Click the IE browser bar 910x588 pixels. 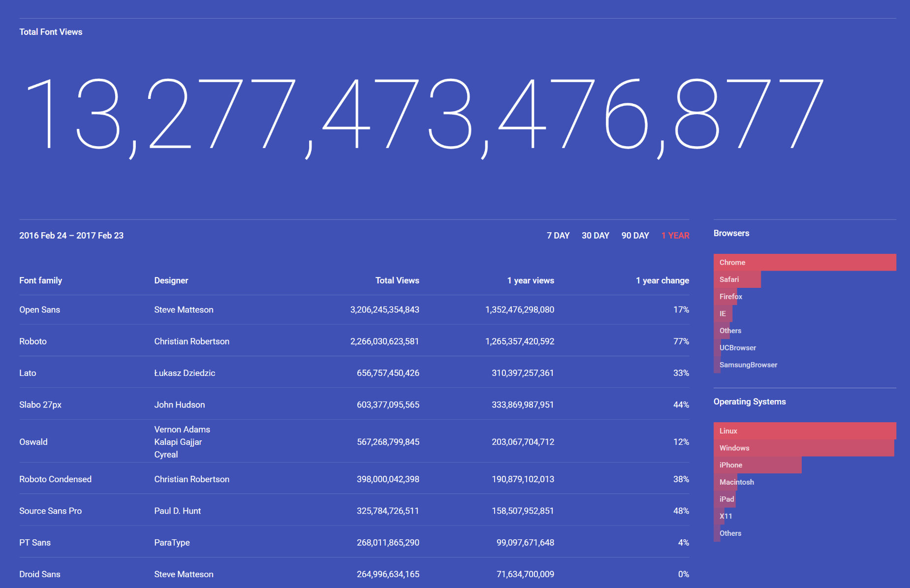tap(723, 313)
